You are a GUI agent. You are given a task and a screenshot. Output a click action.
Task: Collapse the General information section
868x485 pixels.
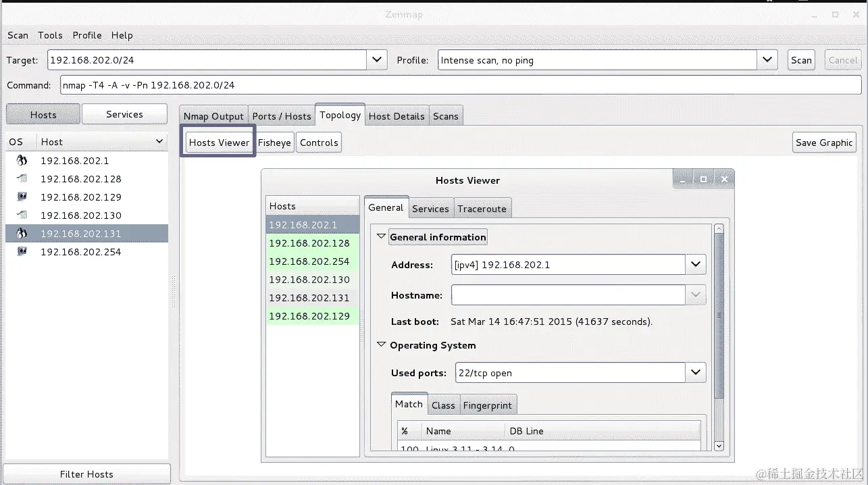(x=381, y=236)
